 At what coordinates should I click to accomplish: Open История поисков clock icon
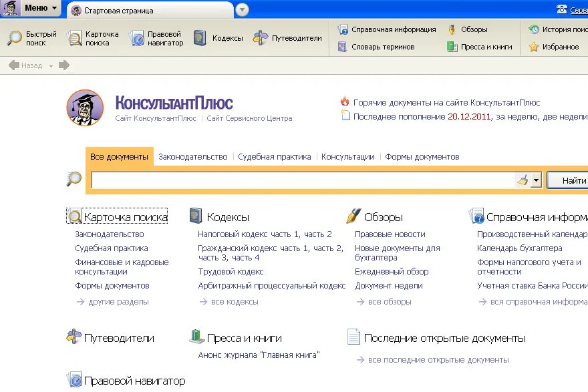click(534, 29)
